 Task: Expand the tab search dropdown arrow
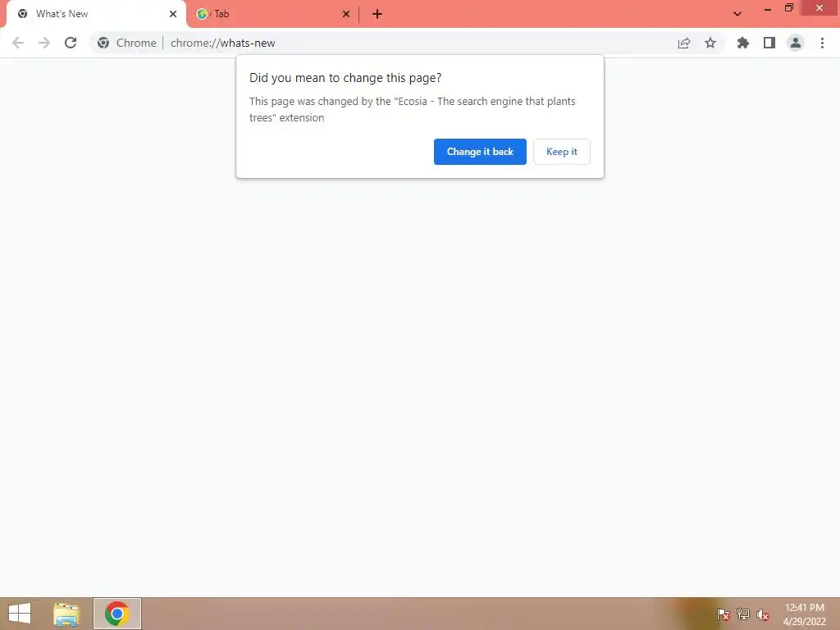click(737, 14)
